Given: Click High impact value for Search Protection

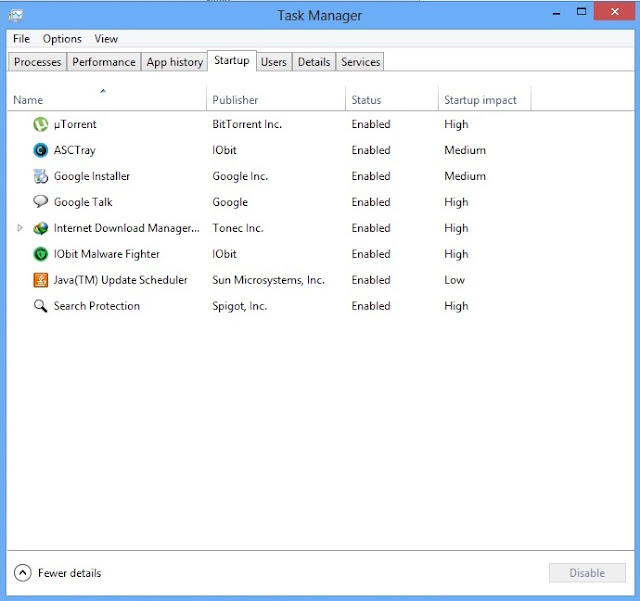Looking at the screenshot, I should click(x=456, y=306).
